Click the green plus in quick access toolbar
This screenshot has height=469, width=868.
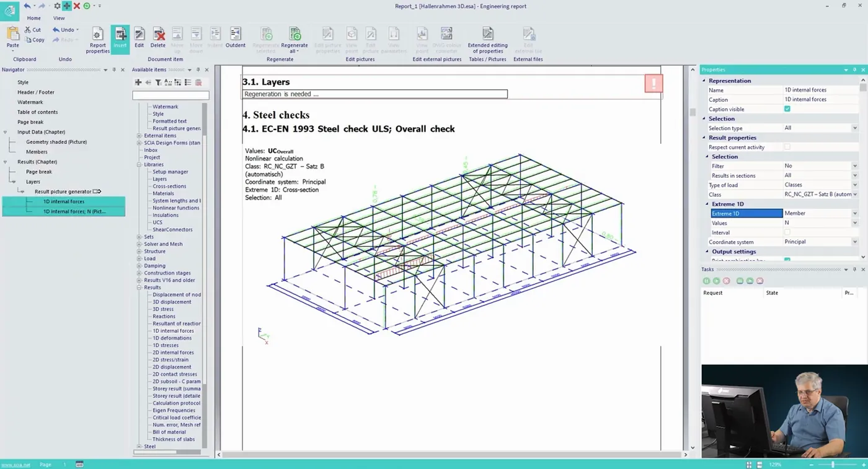67,6
